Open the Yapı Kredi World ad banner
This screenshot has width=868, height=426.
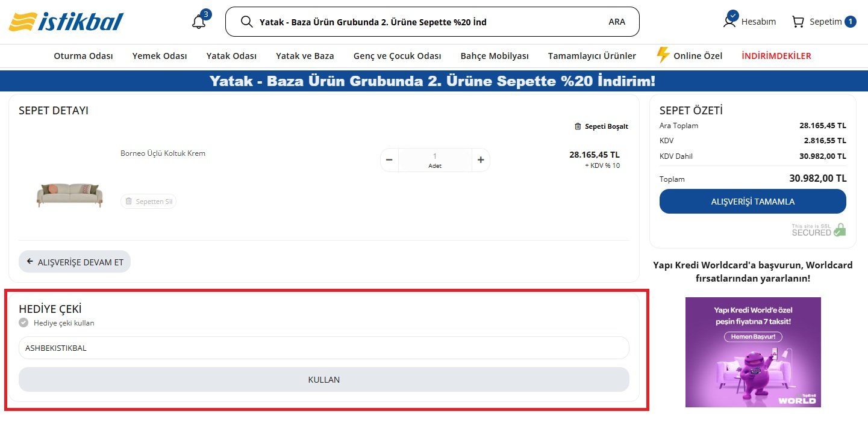753,352
